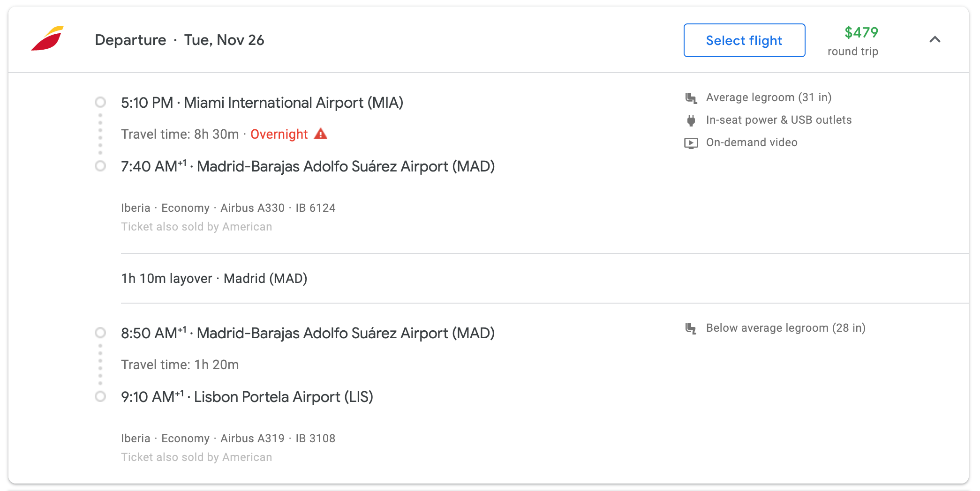Click the Madrid 8:50 AM departure circle marker
Viewport: 980px width, 491px height.
(x=100, y=333)
